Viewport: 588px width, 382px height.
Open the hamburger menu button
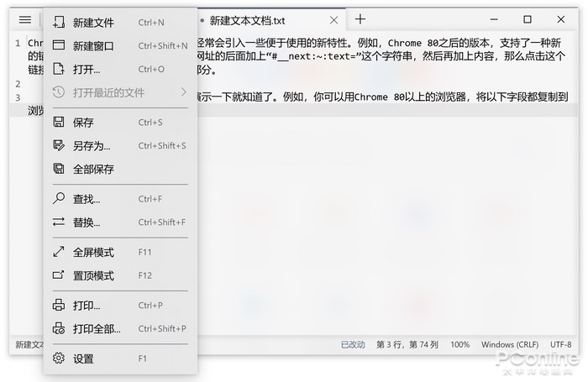[25, 19]
